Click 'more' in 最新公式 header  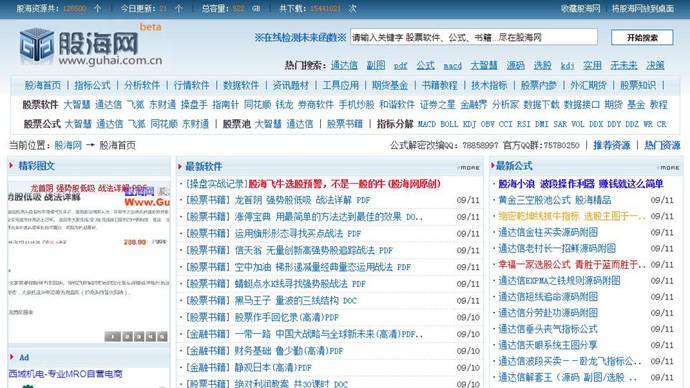tap(669, 168)
